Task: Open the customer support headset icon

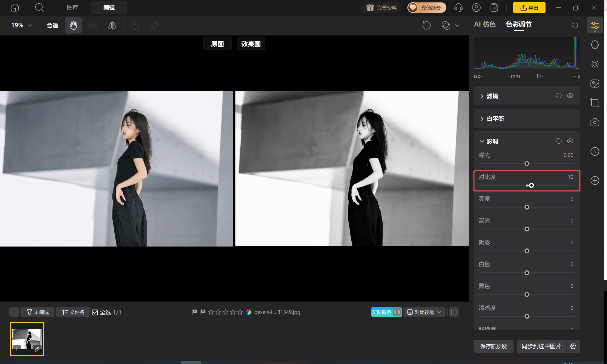Action: pyautogui.click(x=458, y=8)
